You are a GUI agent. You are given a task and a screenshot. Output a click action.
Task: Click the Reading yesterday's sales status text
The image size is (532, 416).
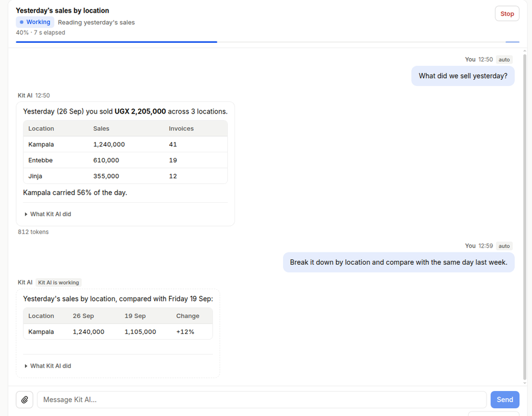click(96, 22)
